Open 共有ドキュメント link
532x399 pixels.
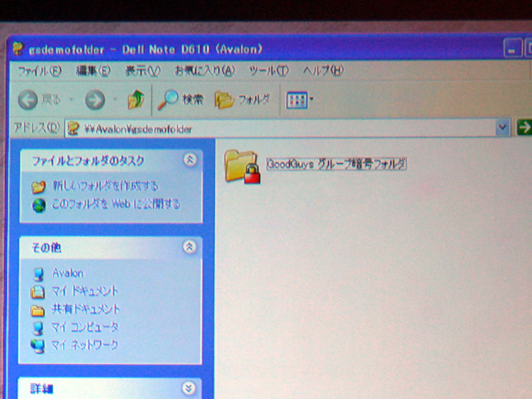click(x=86, y=309)
